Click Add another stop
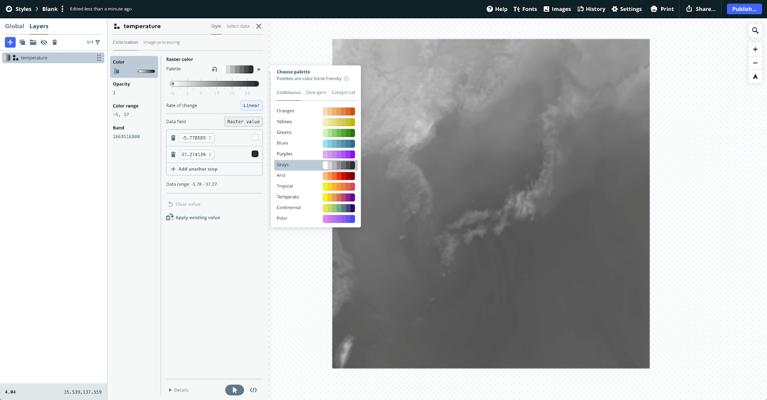767x400 pixels. click(x=194, y=169)
